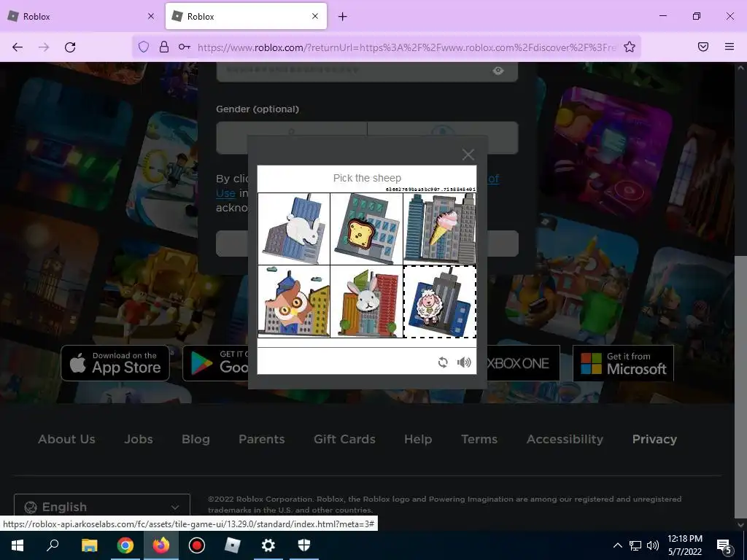Expand the English language dropdown
The image size is (747, 560).
point(102,507)
